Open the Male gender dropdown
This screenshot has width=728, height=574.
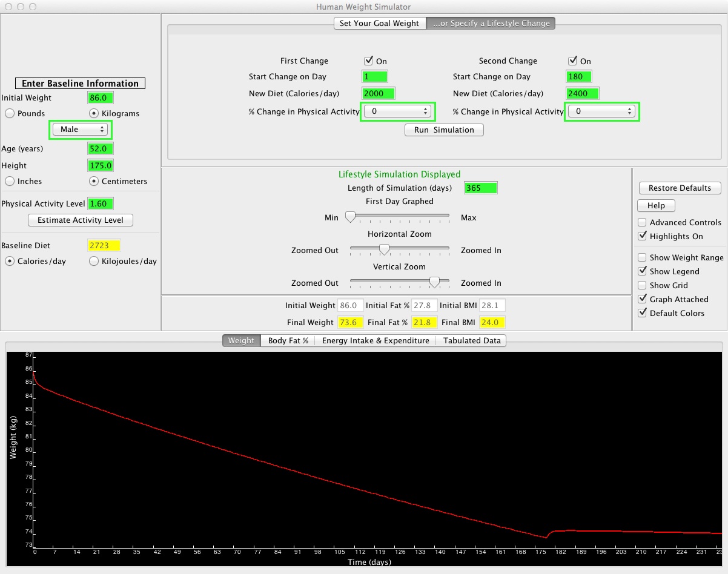pos(81,130)
